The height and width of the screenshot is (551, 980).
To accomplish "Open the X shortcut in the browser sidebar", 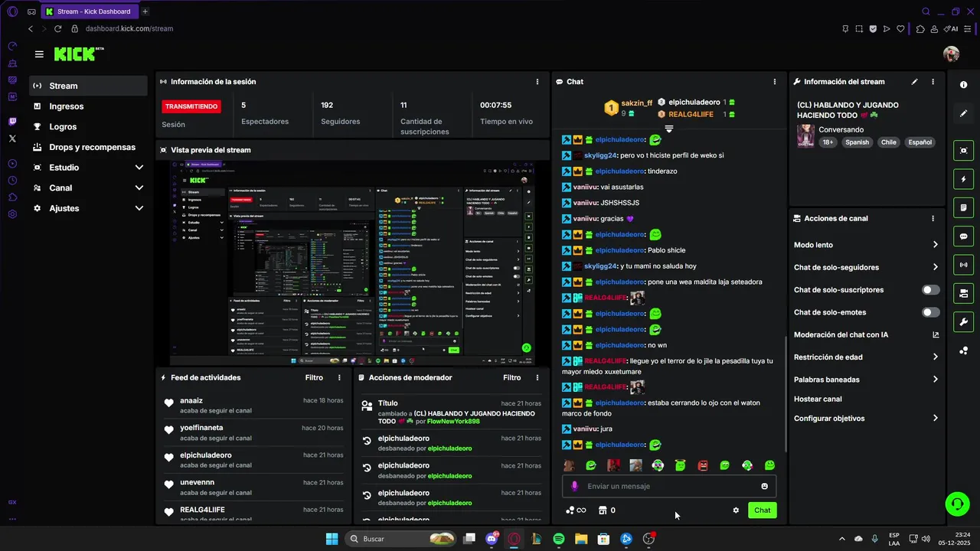I will pyautogui.click(x=12, y=139).
